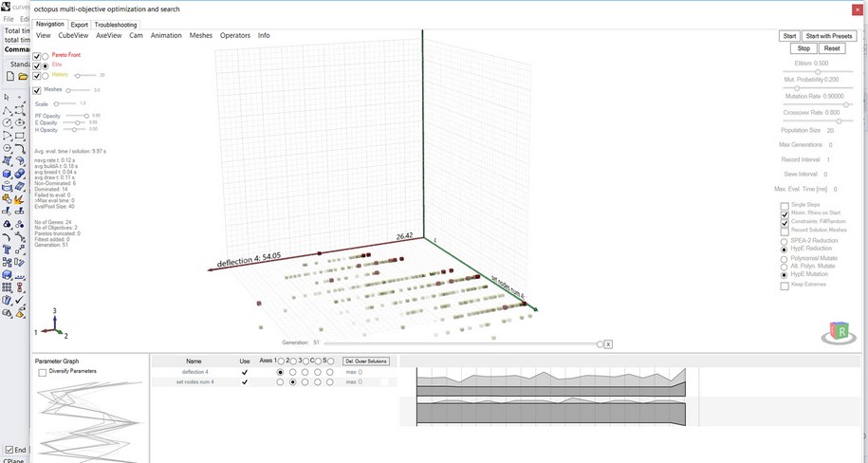Toggle the Pareto Front checkbox

point(37,56)
